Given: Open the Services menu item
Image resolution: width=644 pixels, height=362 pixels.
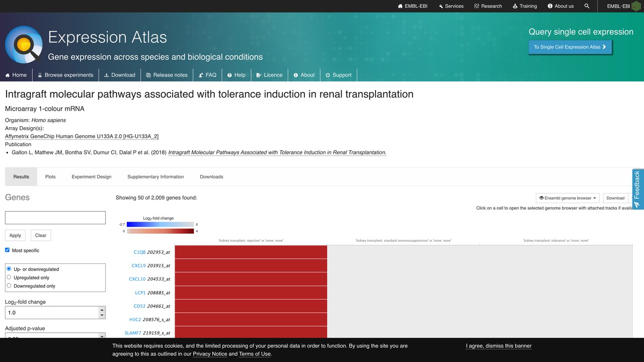Looking at the screenshot, I should pyautogui.click(x=451, y=6).
